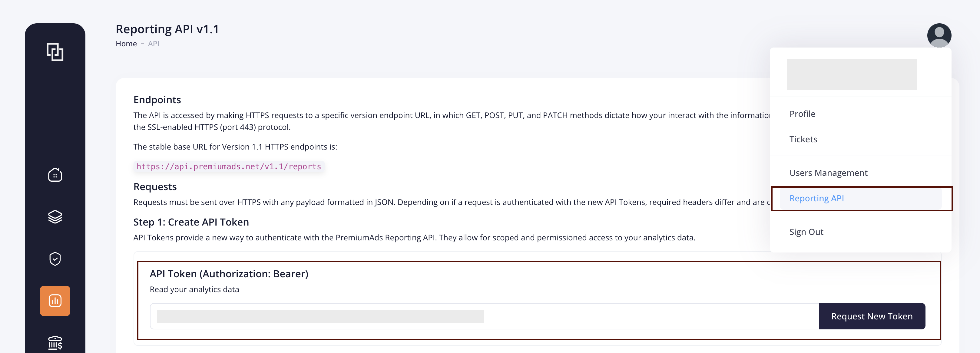980x353 pixels.
Task: Open the layers section from the sidebar
Action: pos(55,217)
